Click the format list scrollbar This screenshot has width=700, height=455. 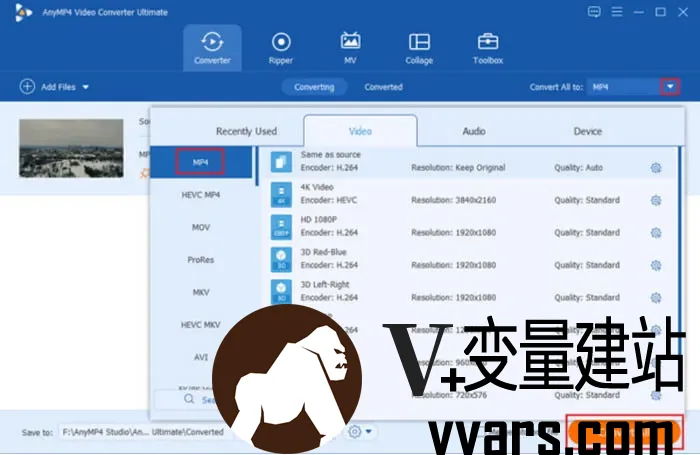257,166
